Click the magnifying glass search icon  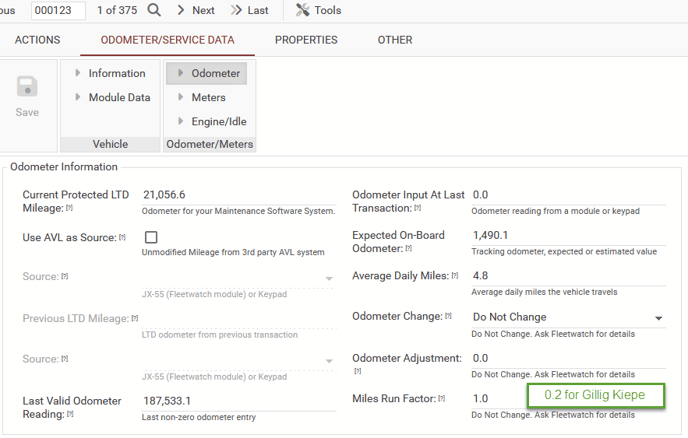(x=154, y=10)
